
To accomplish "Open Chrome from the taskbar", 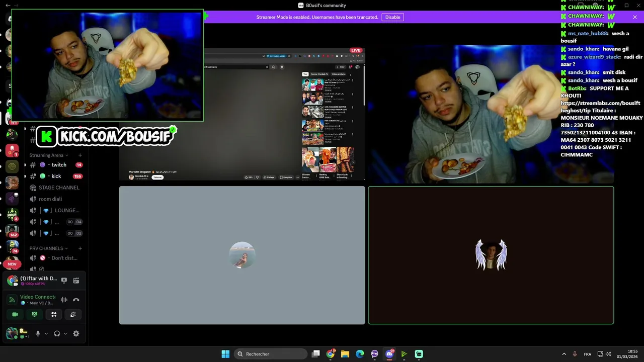I will 331,354.
